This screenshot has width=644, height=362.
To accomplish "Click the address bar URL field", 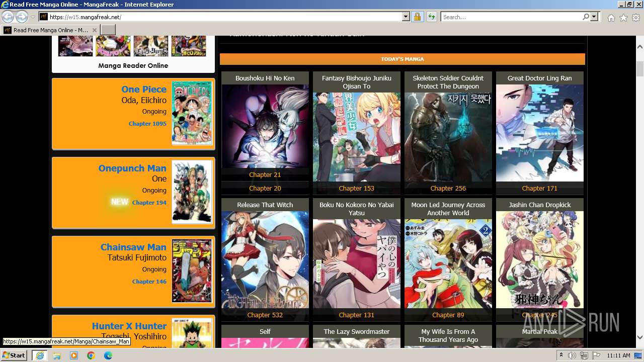I will pos(225,17).
